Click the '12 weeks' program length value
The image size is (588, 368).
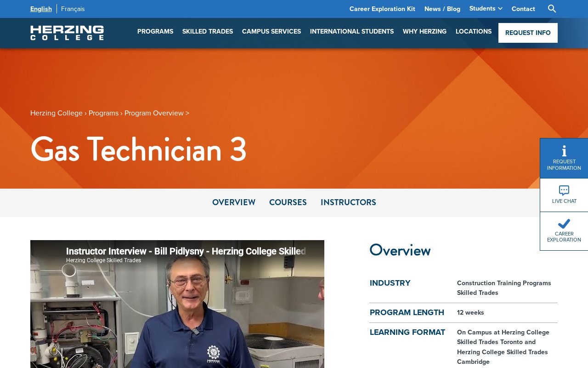(470, 312)
